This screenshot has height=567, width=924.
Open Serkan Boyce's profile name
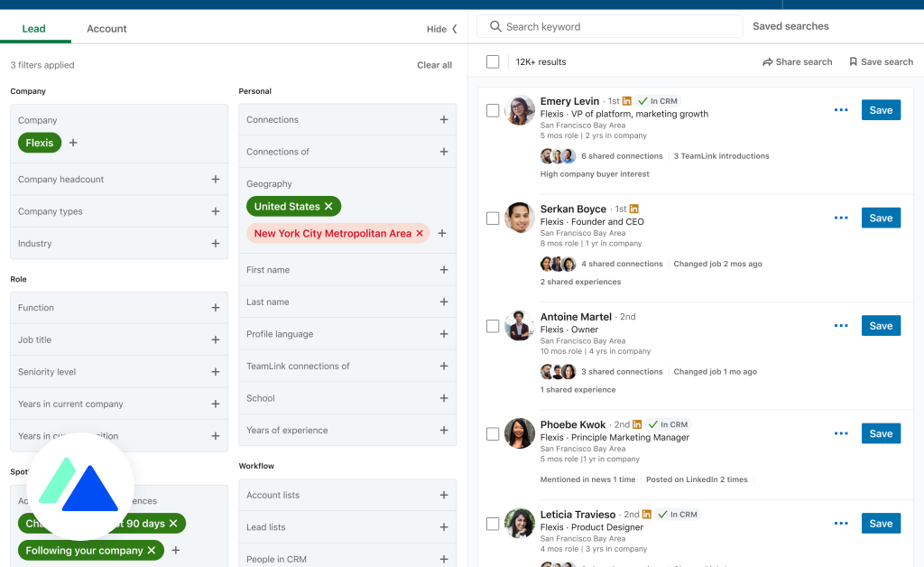(x=573, y=209)
